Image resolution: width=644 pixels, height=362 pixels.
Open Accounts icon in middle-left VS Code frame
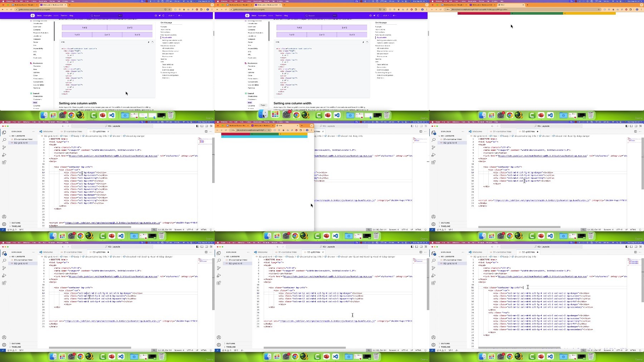point(4,217)
